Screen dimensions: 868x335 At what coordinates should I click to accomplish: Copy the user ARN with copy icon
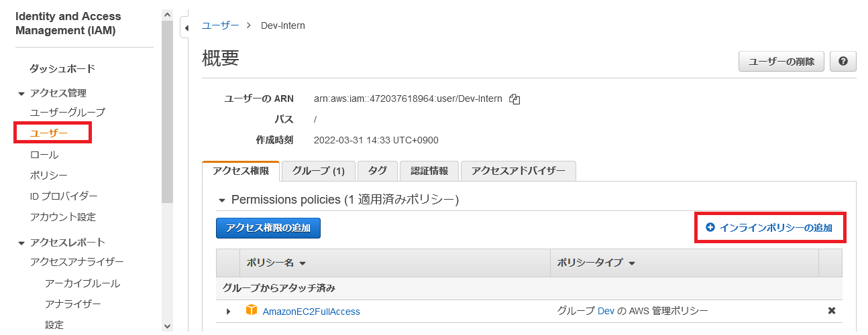514,99
